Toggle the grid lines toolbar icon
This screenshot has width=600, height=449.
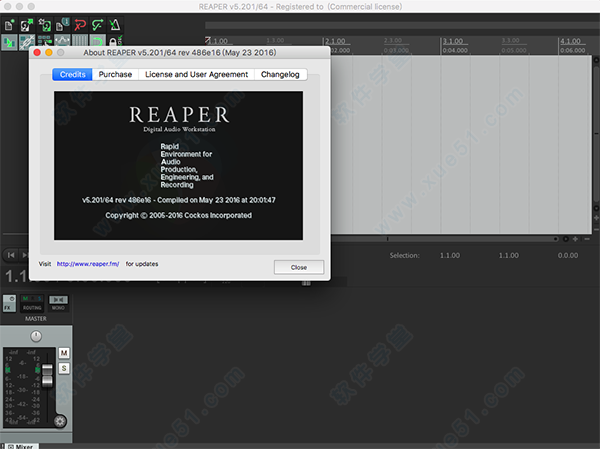(80, 41)
